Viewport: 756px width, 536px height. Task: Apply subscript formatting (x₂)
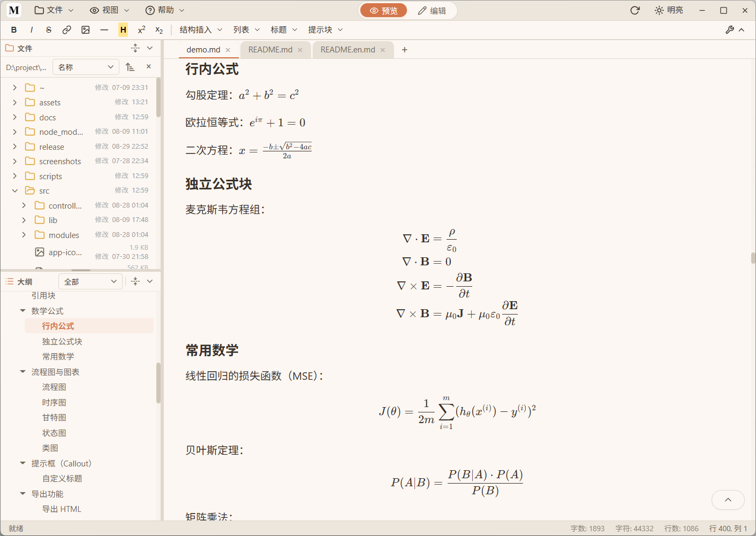(x=159, y=30)
